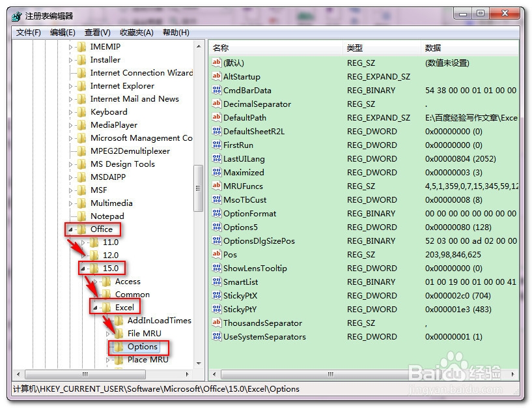Select the AddInLoadTimes key
Image resolution: width=532 pixels, height=408 pixels.
click(x=159, y=321)
